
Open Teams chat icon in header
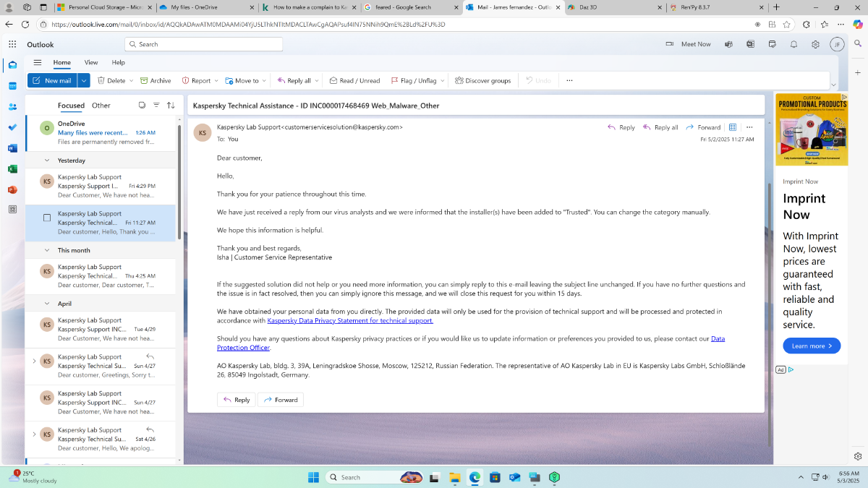[x=729, y=44]
